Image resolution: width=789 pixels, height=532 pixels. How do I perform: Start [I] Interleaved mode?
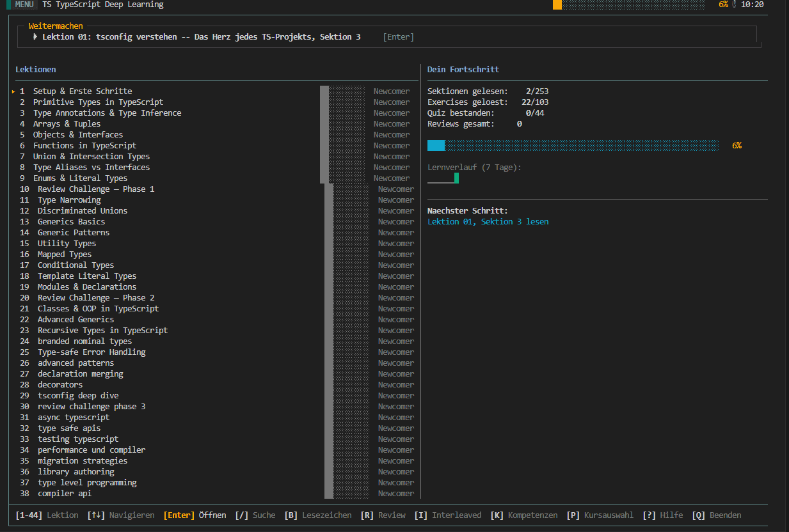pos(448,515)
